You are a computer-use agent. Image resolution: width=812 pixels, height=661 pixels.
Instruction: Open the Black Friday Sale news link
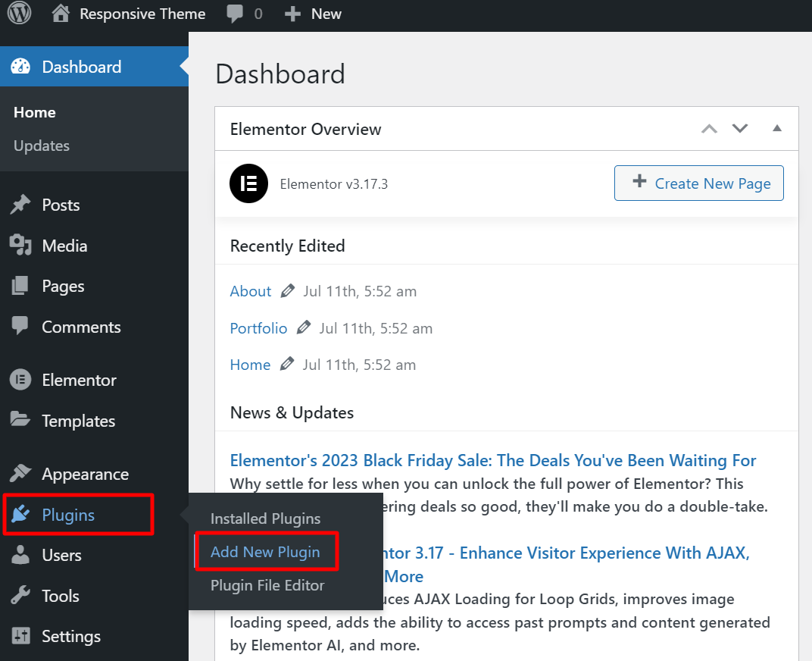pos(493,460)
